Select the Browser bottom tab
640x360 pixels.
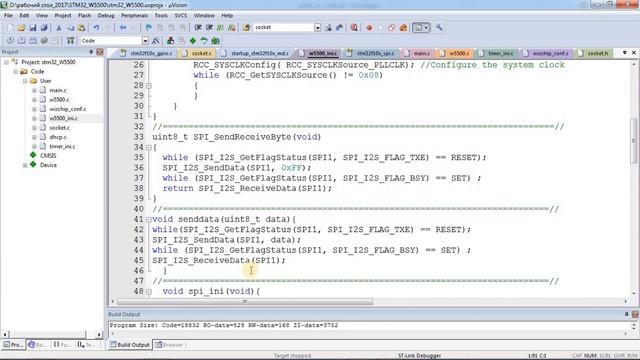pos(169,345)
